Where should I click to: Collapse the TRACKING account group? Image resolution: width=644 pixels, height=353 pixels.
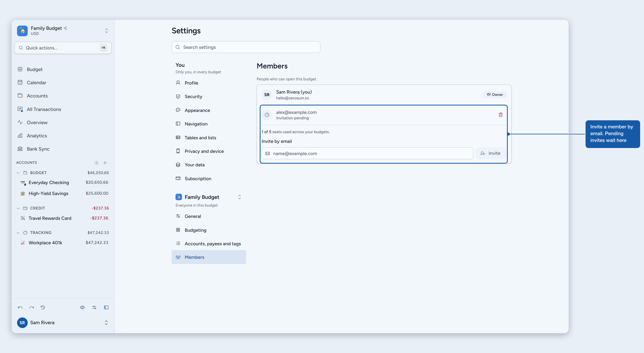(x=18, y=233)
